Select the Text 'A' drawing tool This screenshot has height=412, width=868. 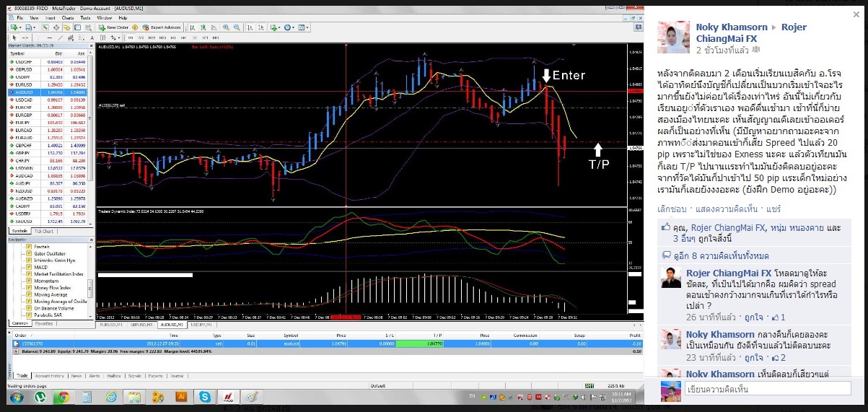click(x=92, y=38)
